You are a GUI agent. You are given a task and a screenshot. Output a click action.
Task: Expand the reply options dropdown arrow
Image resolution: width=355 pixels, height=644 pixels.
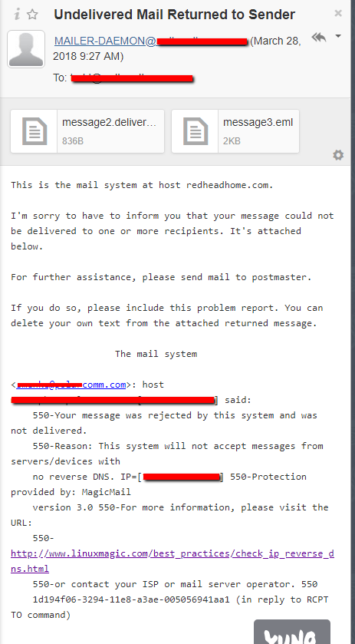point(338,37)
